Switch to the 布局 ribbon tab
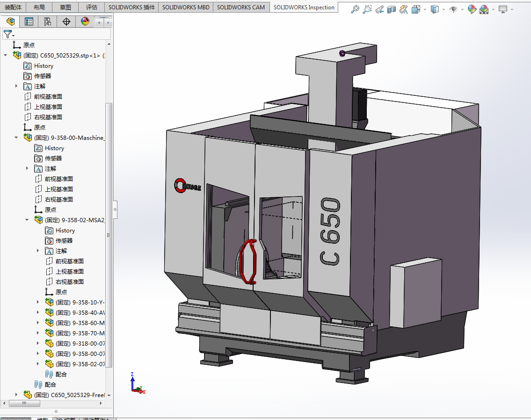Image resolution: width=531 pixels, height=420 pixels. click(39, 7)
